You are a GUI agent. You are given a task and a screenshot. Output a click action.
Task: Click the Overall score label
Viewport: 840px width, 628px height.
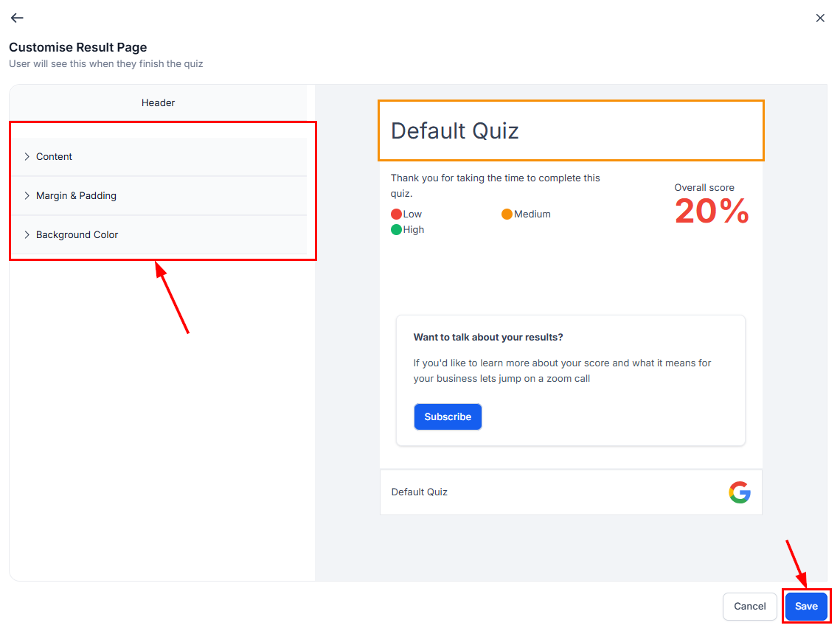(704, 188)
